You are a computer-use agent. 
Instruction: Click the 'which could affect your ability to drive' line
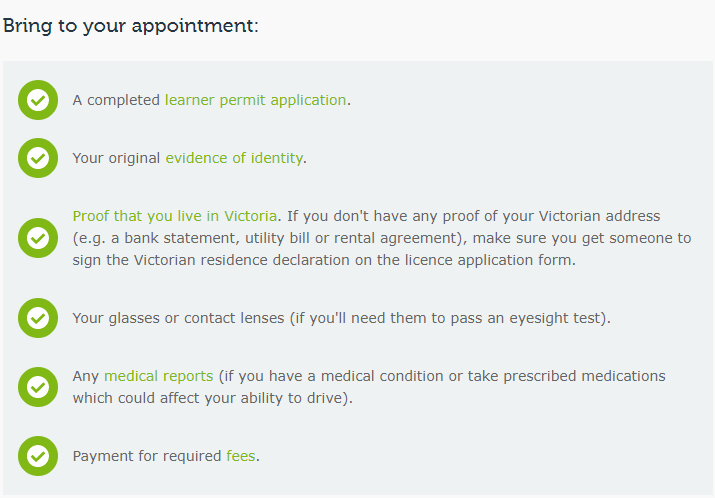point(212,398)
